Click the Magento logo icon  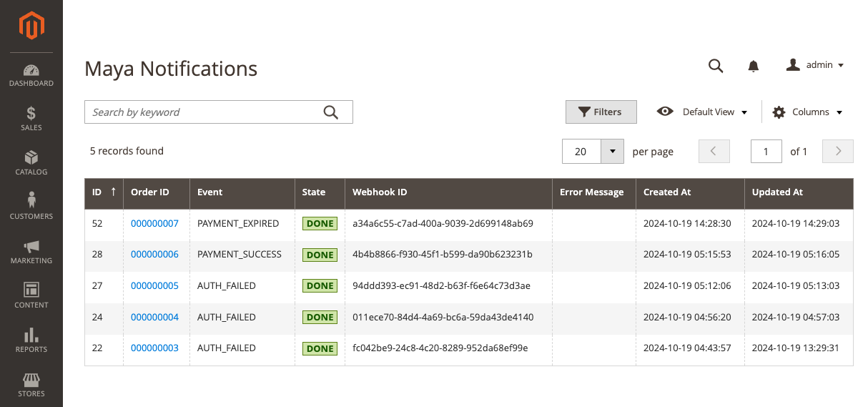[x=31, y=26]
